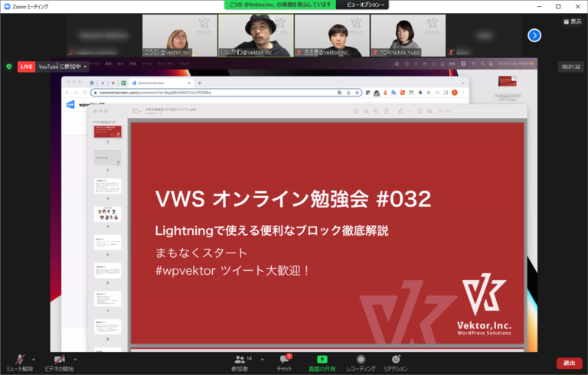Image resolution: width=588 pixels, height=375 pixels.
Task: Open the LIVE YouTubeに参加中 dropdown
Action: coord(53,67)
